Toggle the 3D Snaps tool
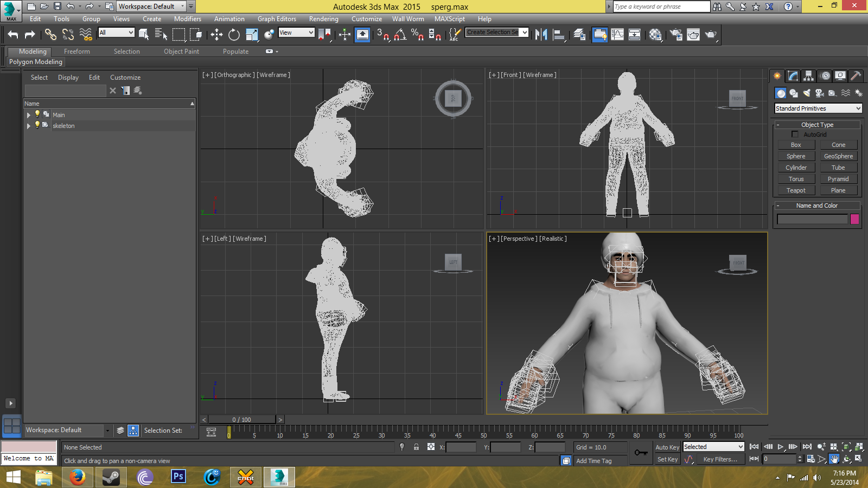Image resolution: width=868 pixels, height=488 pixels. 383,35
